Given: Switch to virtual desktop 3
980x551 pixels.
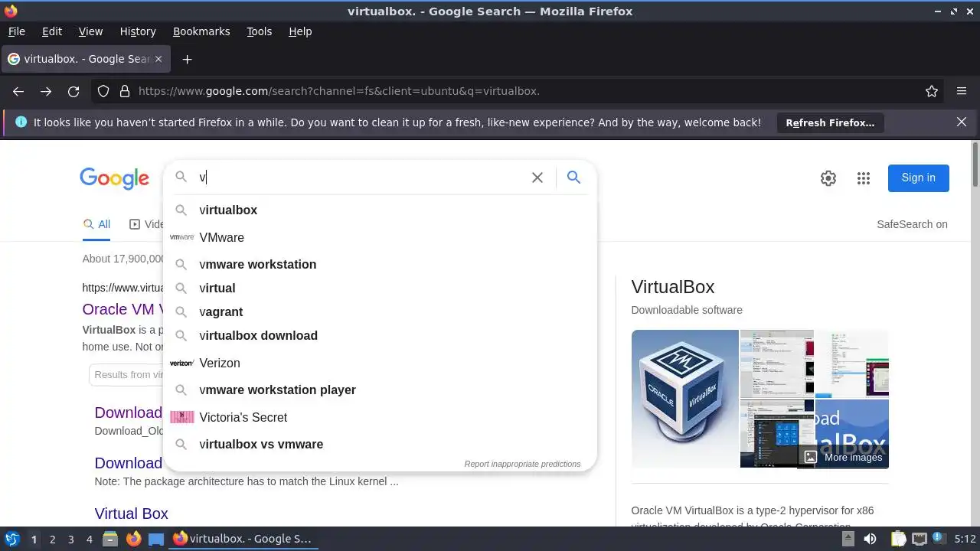Looking at the screenshot, I should (x=70, y=539).
